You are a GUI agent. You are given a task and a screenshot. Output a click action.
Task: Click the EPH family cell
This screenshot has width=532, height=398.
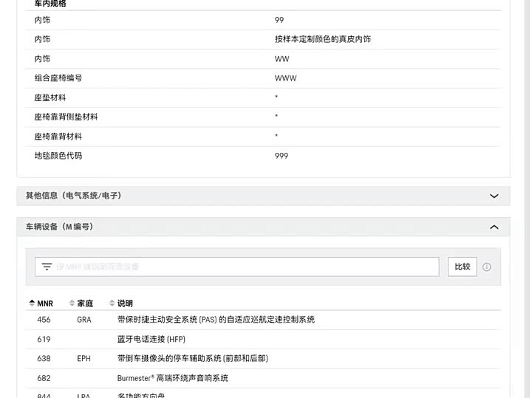tap(83, 358)
